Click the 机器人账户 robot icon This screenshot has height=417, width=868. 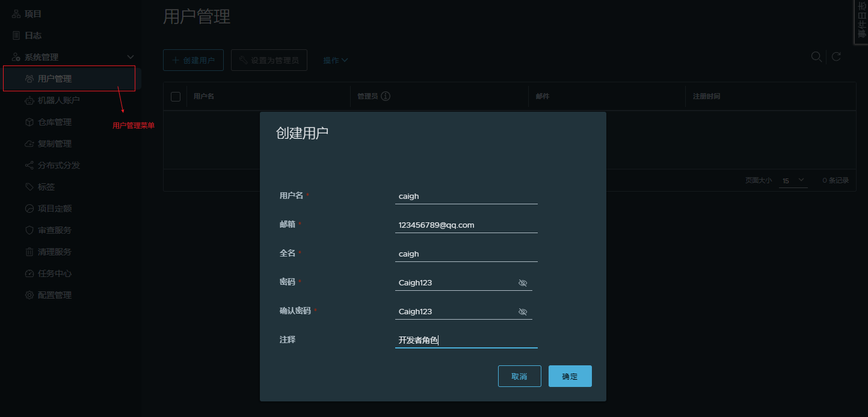(29, 100)
